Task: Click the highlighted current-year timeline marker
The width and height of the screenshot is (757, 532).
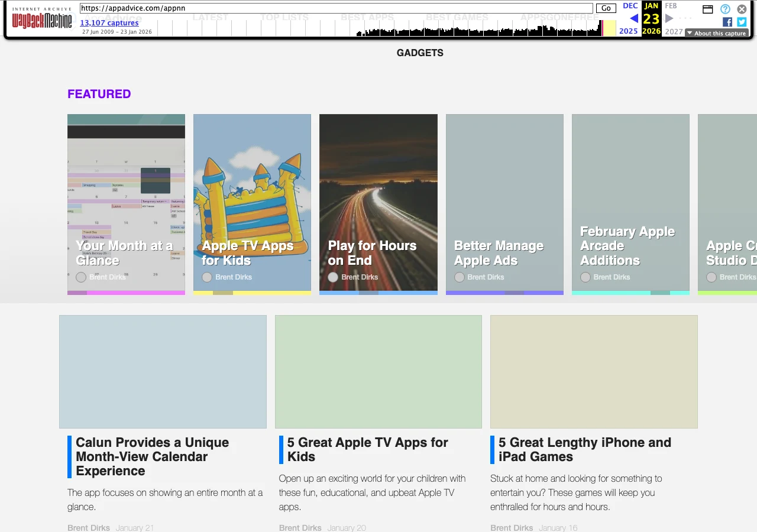Action: coord(609,28)
